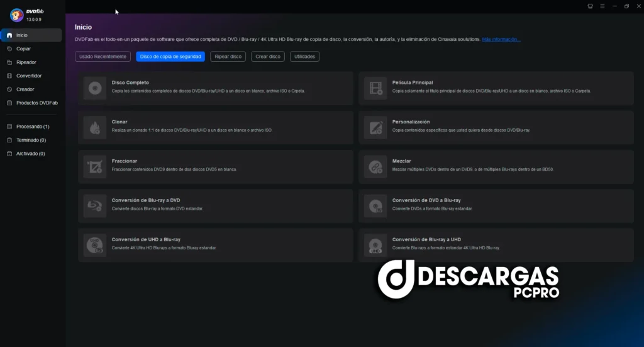Screen dimensions: 644x347
Task: Click the Fraccionar mode icon
Action: (x=95, y=166)
